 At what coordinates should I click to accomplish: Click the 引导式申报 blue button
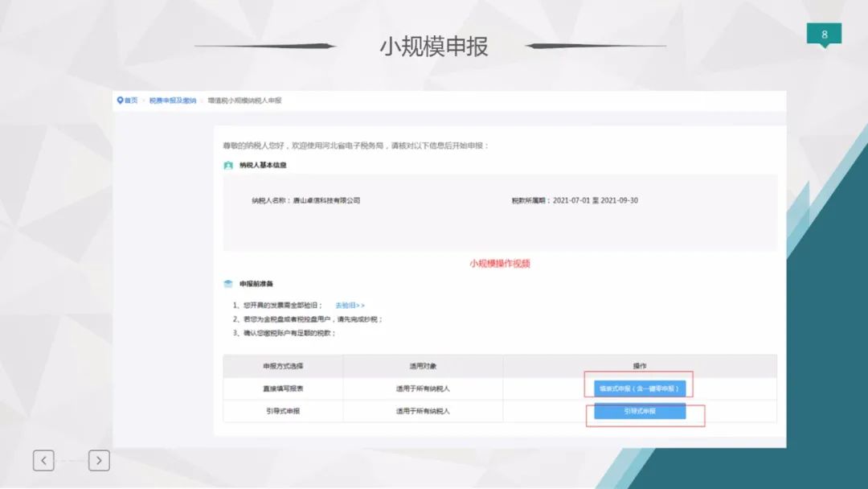[x=640, y=411]
